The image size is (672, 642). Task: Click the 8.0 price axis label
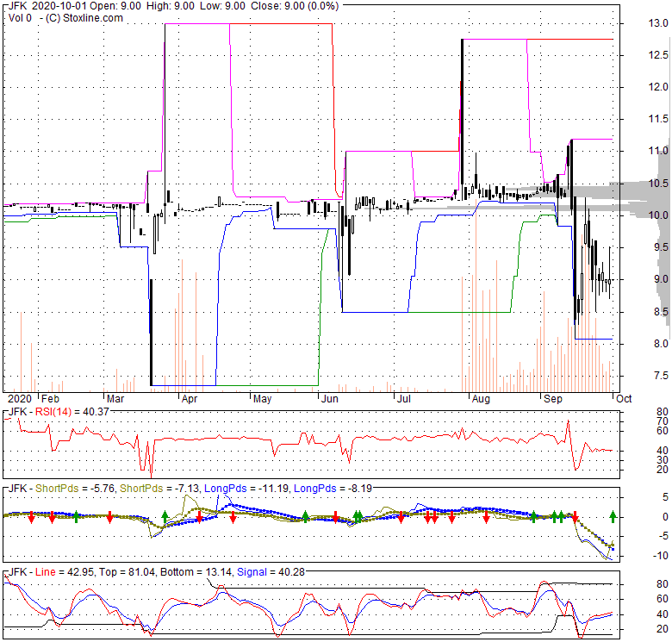(x=661, y=344)
